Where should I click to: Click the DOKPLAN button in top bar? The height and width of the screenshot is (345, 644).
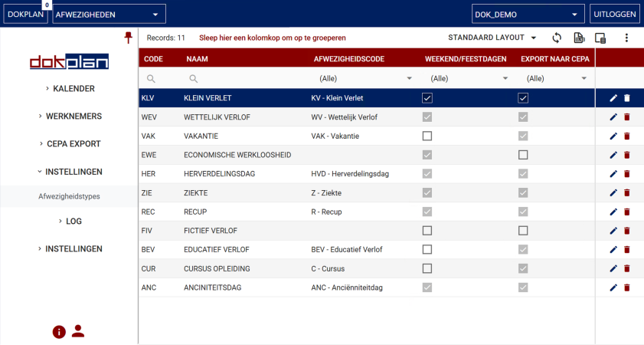pos(26,14)
